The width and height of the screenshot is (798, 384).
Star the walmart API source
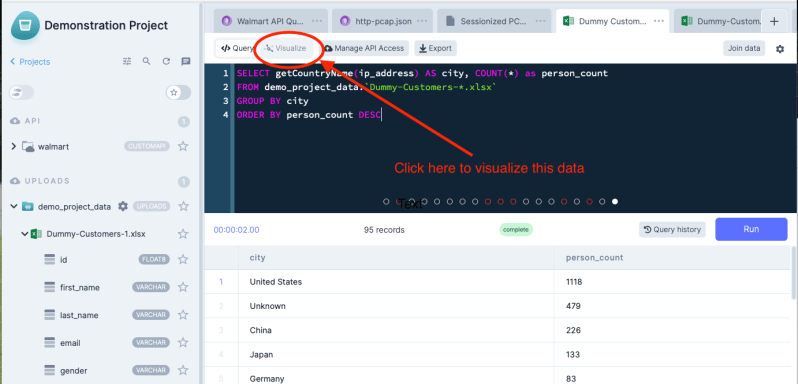(183, 146)
